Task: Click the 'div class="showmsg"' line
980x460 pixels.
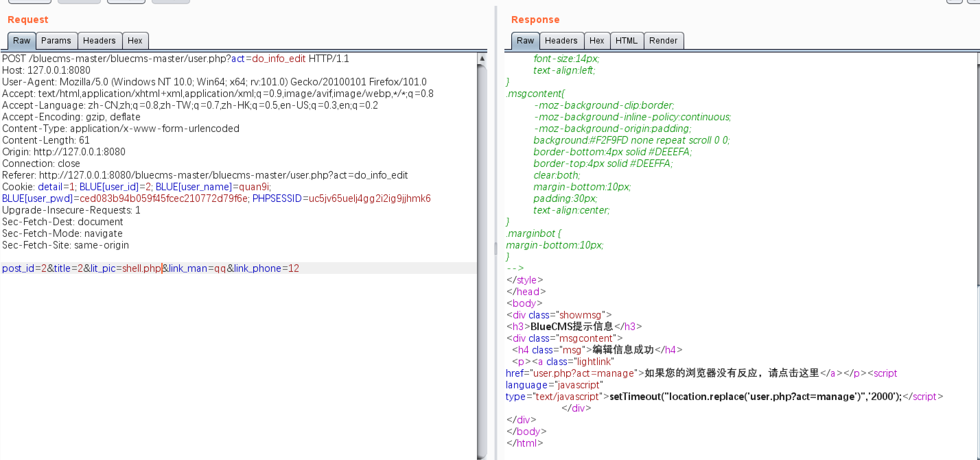Action: pyautogui.click(x=559, y=315)
